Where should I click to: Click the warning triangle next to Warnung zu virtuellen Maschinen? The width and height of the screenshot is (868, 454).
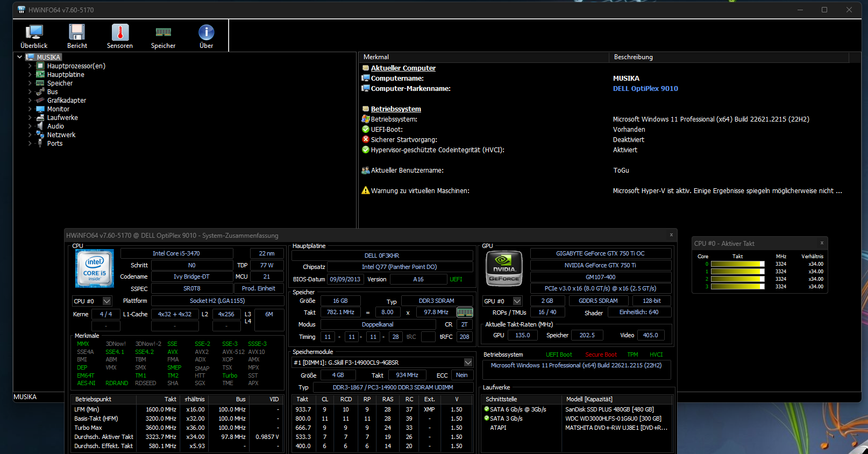coord(366,190)
